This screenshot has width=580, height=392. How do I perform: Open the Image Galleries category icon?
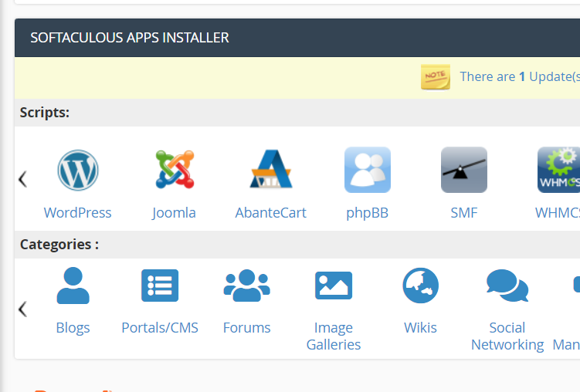pyautogui.click(x=334, y=286)
